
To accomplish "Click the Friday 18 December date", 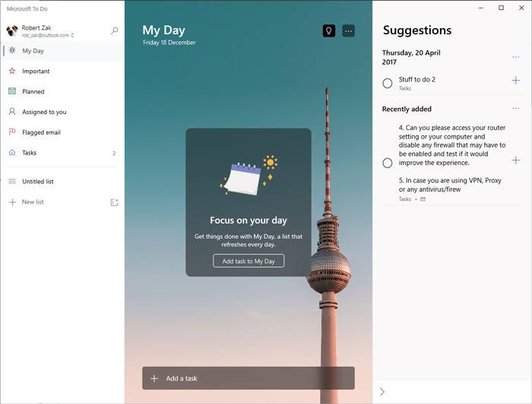I will 169,43.
